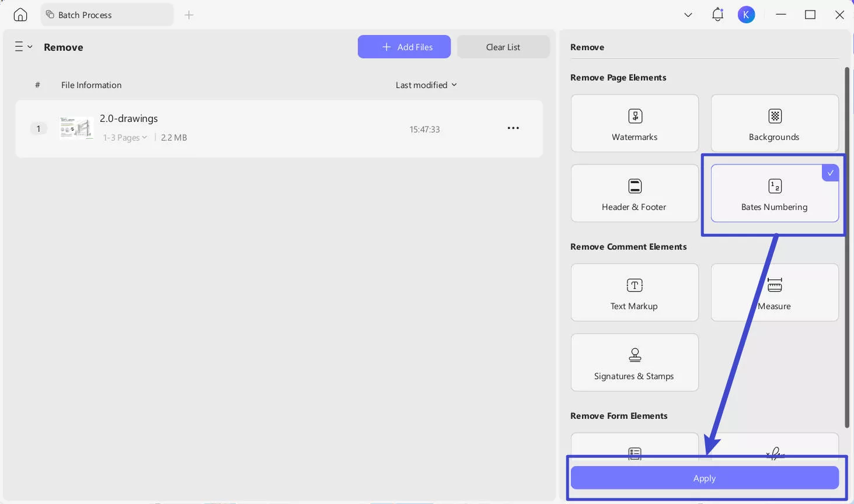Open the title bar chevron dropdown
The width and height of the screenshot is (854, 504).
pos(688,15)
